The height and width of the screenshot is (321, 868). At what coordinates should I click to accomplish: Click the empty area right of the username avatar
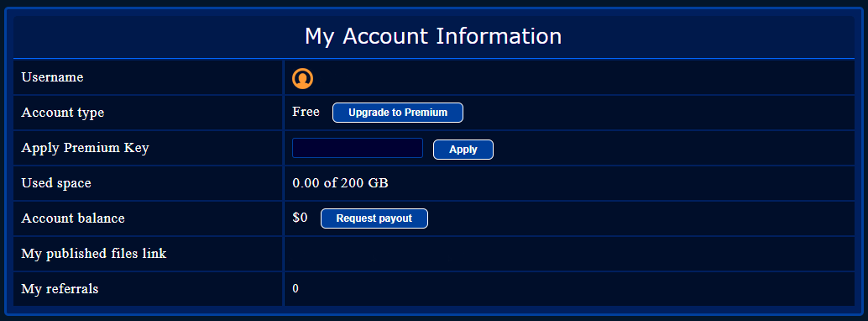point(584,78)
